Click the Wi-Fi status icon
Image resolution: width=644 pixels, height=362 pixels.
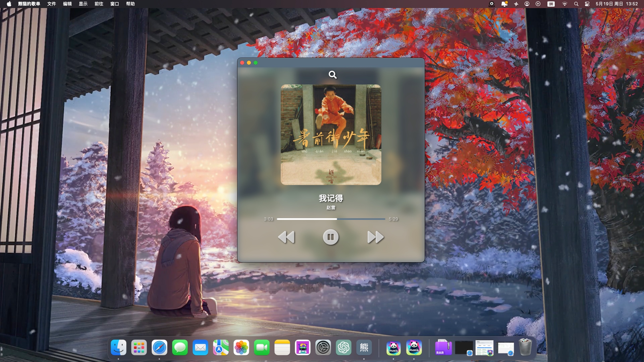(x=565, y=4)
